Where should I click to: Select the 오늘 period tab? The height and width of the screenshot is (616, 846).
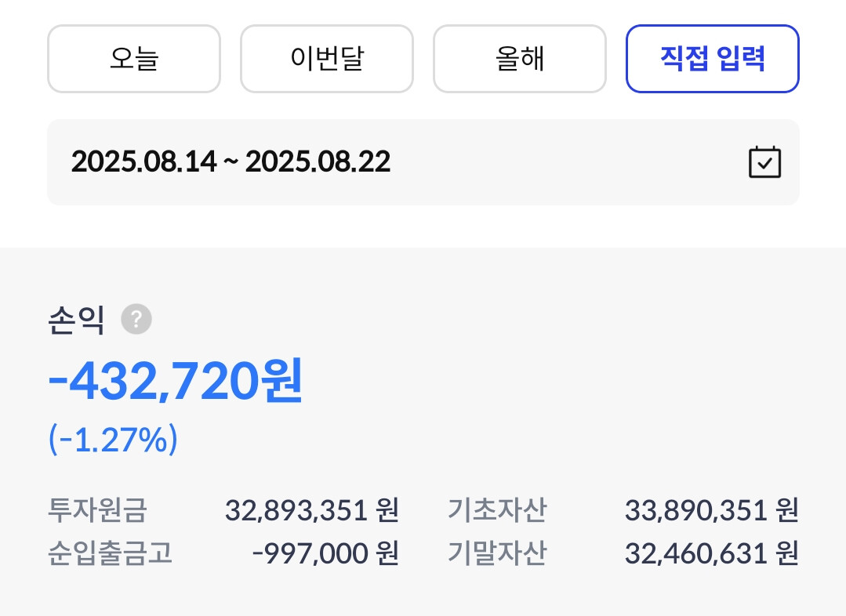[134, 59]
